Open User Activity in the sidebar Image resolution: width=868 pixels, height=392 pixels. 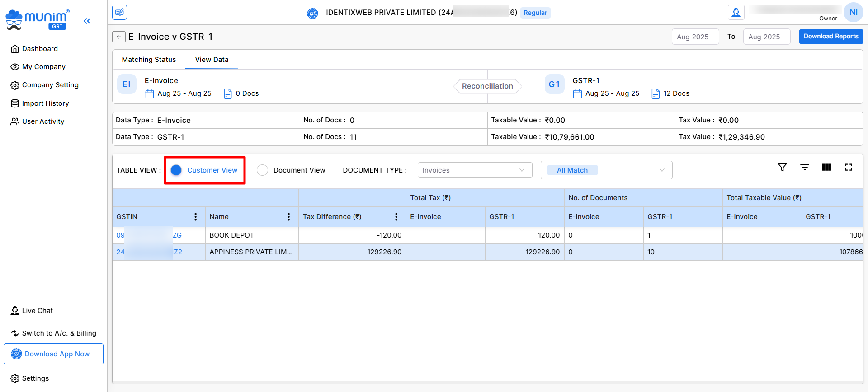pyautogui.click(x=43, y=121)
